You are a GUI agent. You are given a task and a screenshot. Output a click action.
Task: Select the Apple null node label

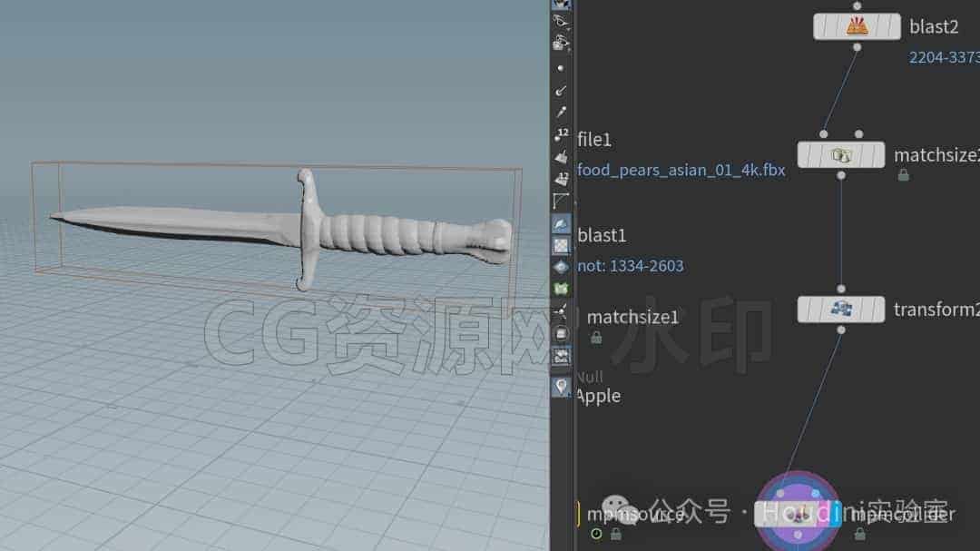click(x=598, y=397)
